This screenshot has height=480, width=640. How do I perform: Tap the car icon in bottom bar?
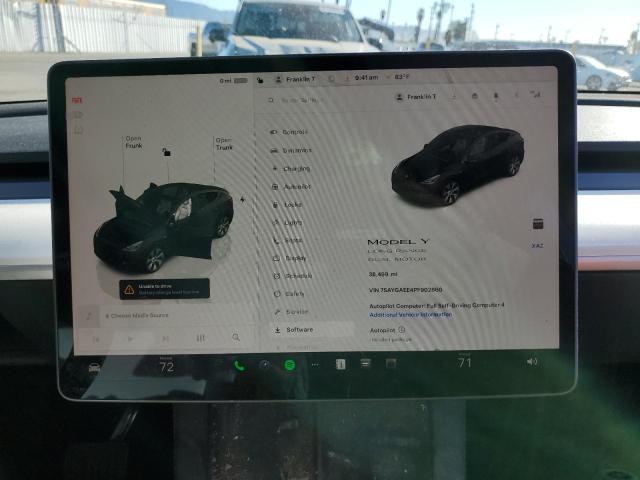[95, 367]
